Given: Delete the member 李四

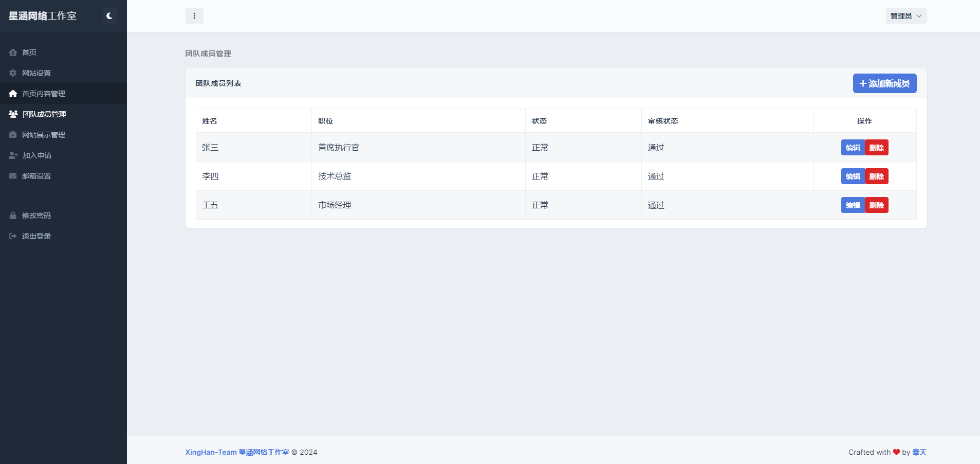Looking at the screenshot, I should (877, 176).
